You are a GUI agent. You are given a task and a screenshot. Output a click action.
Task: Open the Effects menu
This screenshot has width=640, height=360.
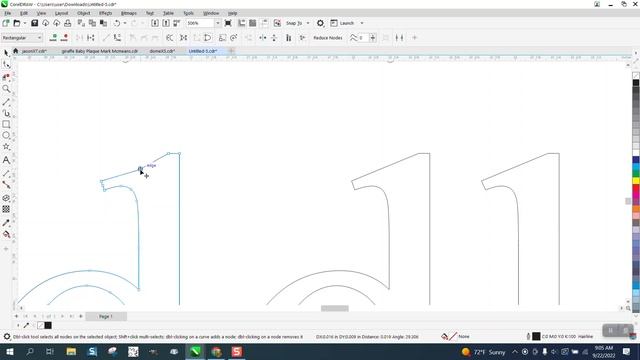(x=105, y=13)
